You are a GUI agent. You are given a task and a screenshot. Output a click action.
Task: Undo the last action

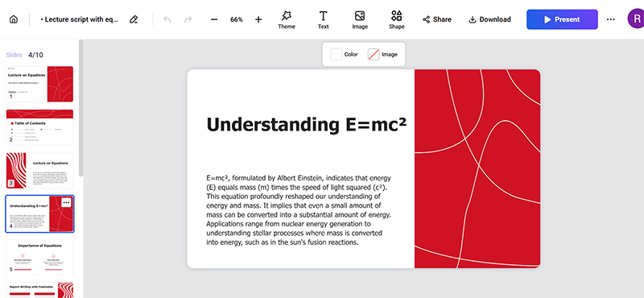point(167,19)
